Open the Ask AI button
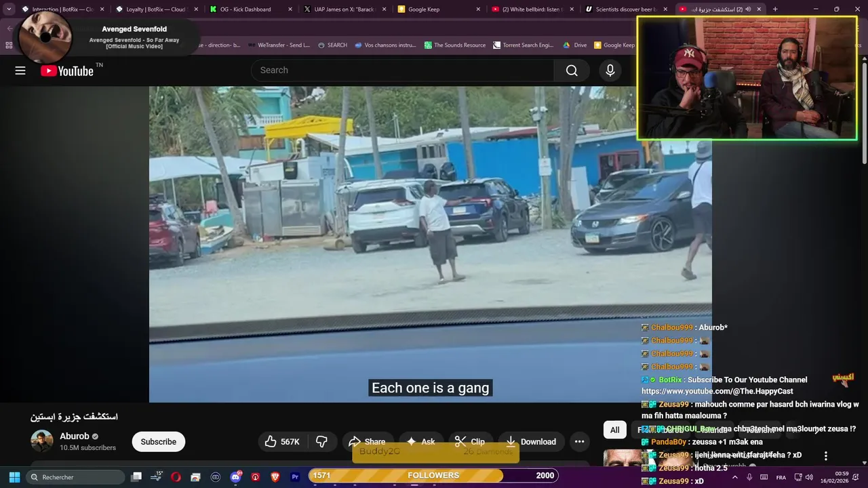This screenshot has width=868, height=488. 420,442
